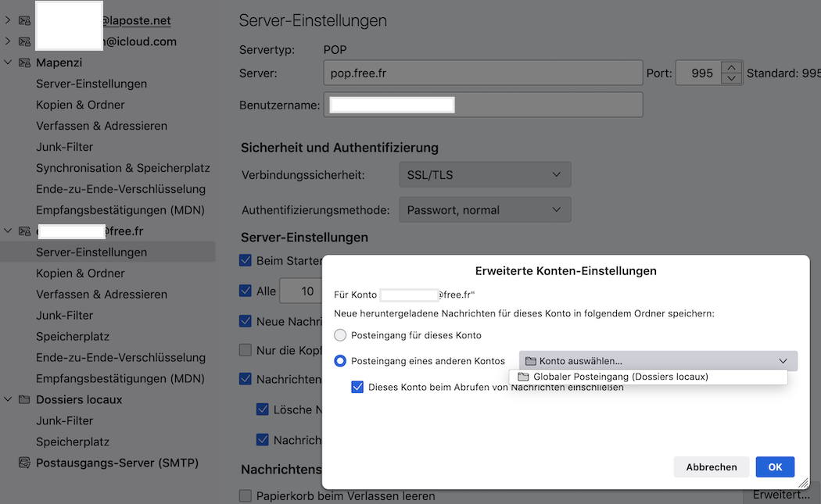The width and height of the screenshot is (821, 504).
Task: Open the Authentifizierungsmethode dropdown
Action: (x=484, y=209)
